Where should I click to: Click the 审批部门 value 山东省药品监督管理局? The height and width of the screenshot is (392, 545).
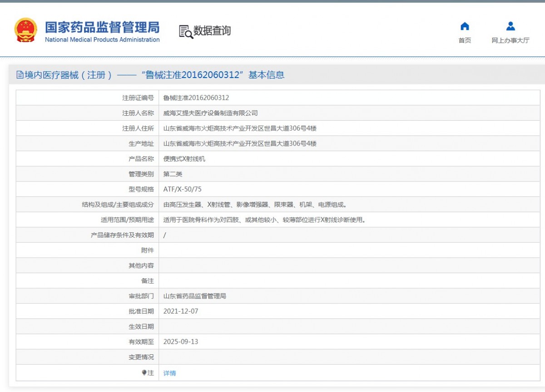tap(194, 296)
